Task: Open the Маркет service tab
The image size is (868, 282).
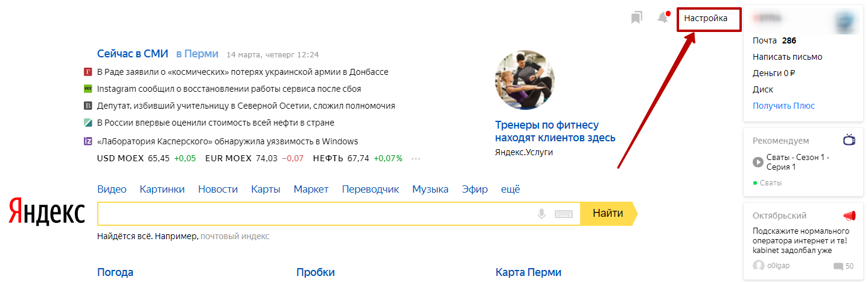Action: [x=311, y=189]
